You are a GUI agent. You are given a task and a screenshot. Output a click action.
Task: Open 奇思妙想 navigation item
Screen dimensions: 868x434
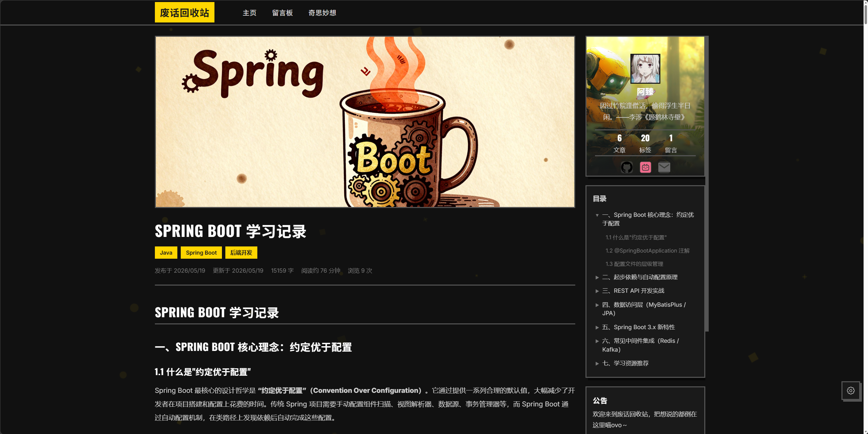tap(322, 13)
